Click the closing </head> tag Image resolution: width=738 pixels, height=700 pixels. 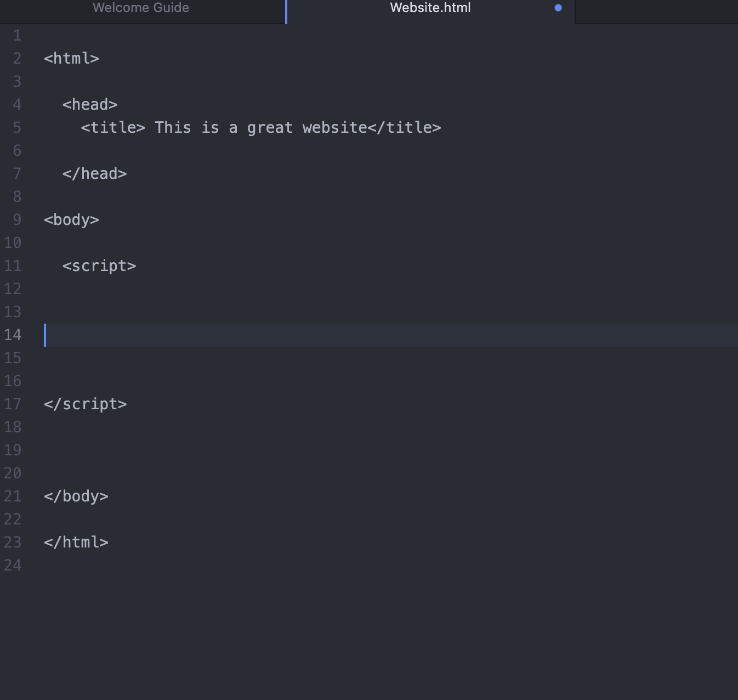coord(94,174)
